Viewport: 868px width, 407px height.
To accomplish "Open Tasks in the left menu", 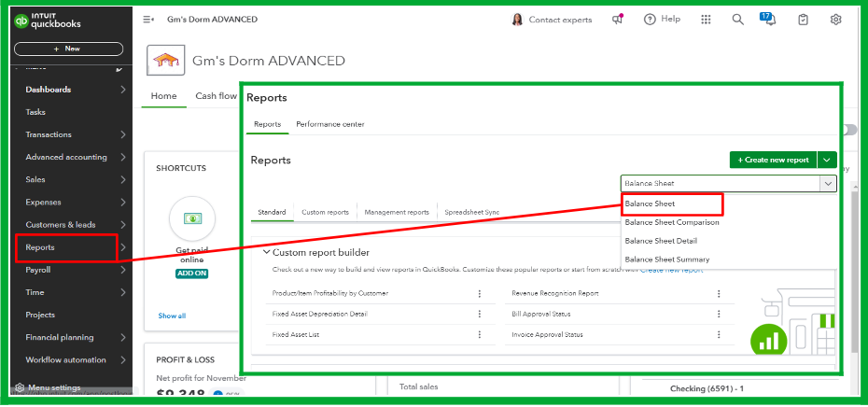I will tap(35, 112).
